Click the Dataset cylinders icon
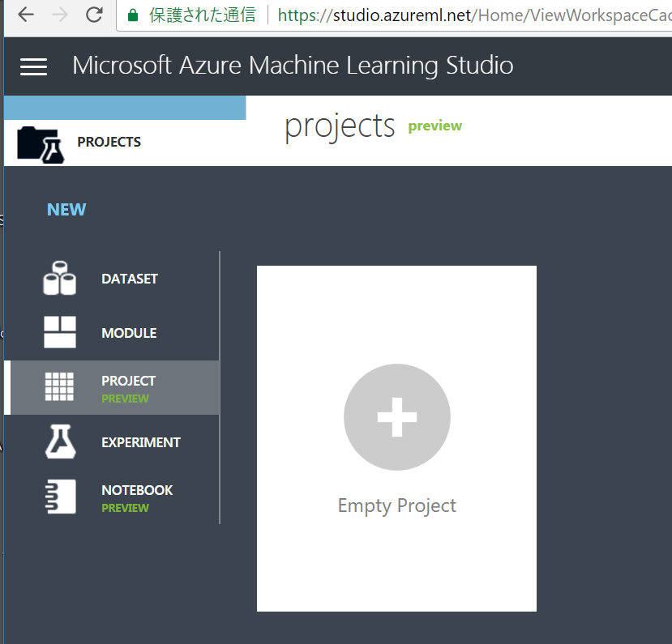The height and width of the screenshot is (644, 672). coord(59,278)
